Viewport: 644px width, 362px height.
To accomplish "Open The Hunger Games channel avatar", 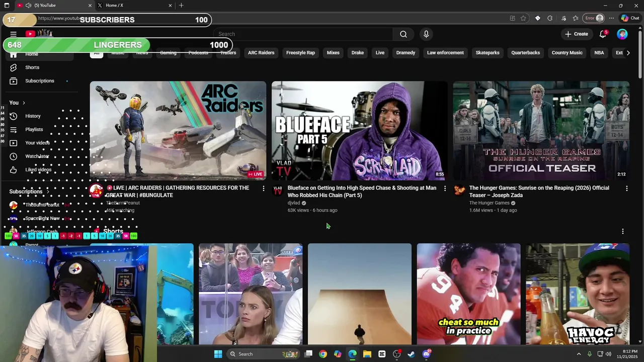I will [459, 190].
